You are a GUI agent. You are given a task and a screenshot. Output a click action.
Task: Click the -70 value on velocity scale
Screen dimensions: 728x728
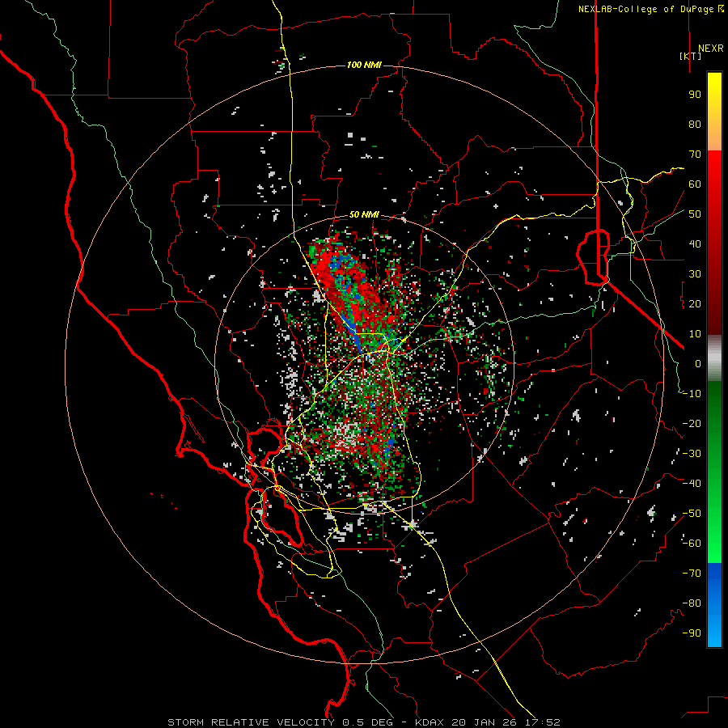coord(692,574)
